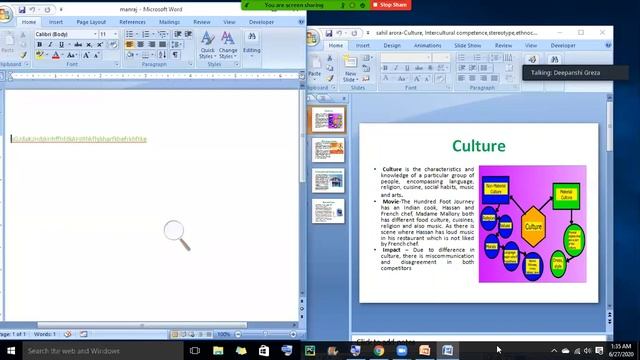This screenshot has height=360, width=640.
Task: Open Editing group dropdown in Word
Action: coord(251,44)
